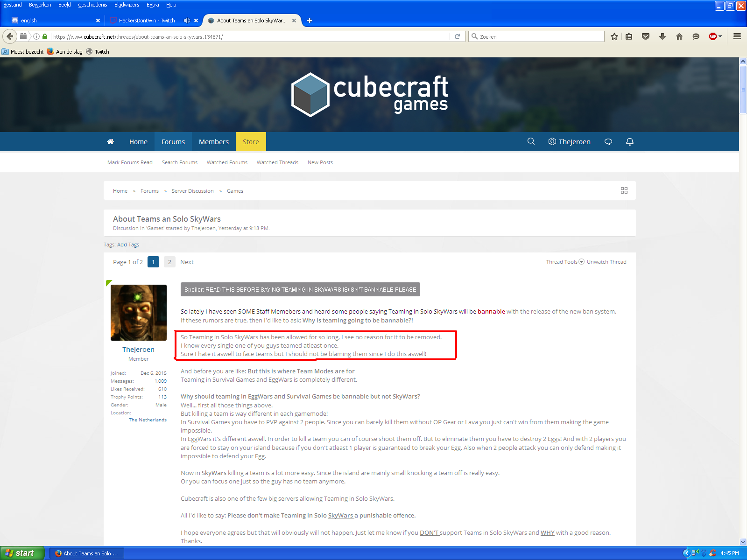Focus the browser URL address field

coord(250,36)
